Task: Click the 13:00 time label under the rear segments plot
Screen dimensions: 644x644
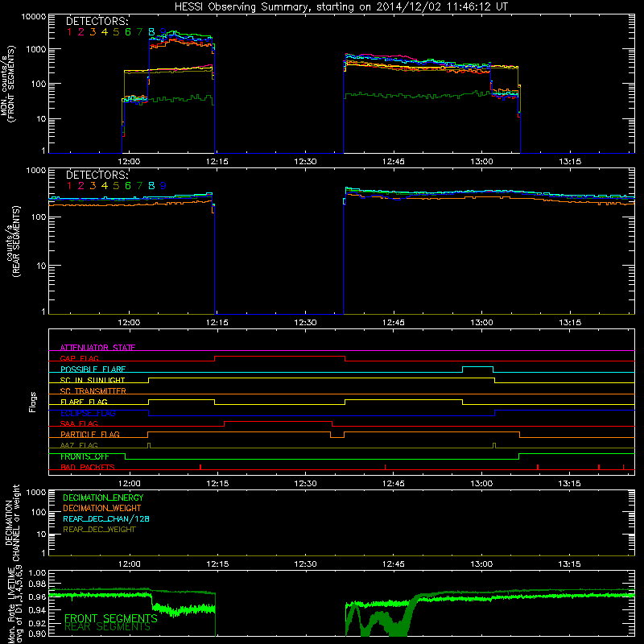Action: click(481, 323)
